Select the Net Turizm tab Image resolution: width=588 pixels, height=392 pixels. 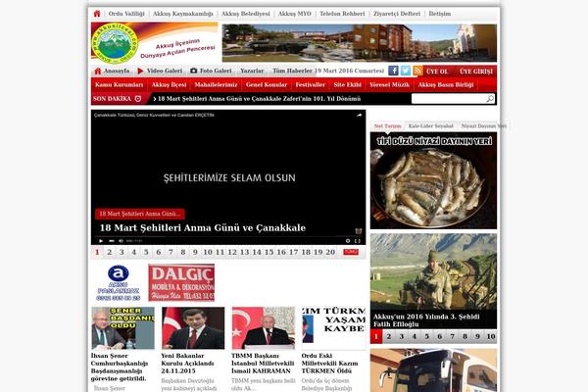click(x=387, y=126)
